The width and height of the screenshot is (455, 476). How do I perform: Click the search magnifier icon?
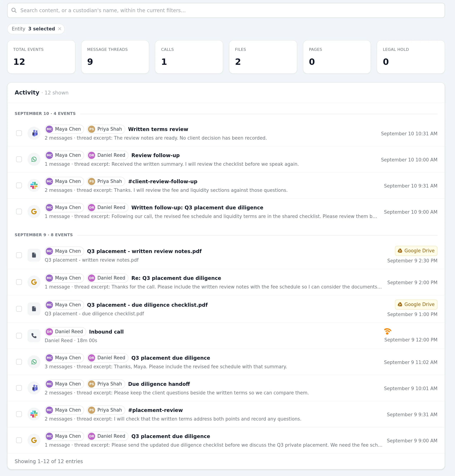click(14, 10)
